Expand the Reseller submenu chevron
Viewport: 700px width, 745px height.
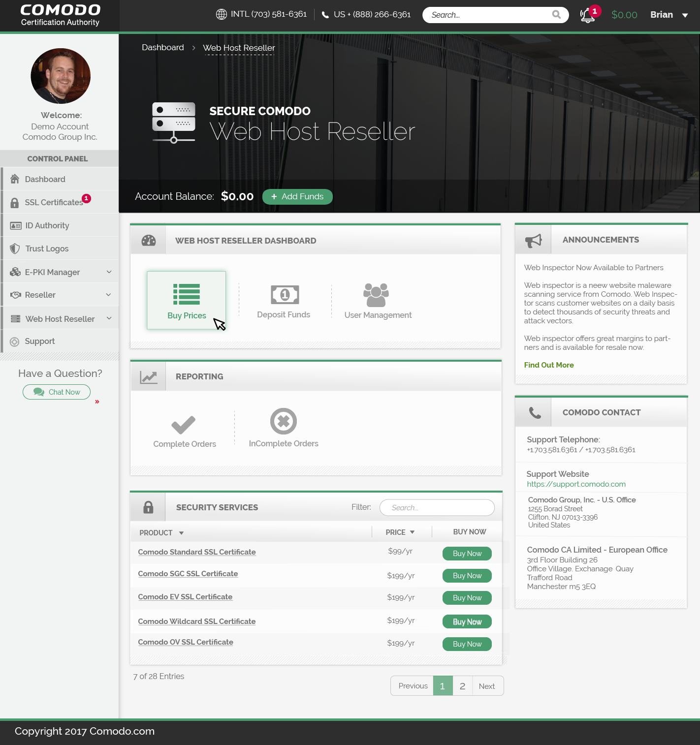click(x=109, y=295)
